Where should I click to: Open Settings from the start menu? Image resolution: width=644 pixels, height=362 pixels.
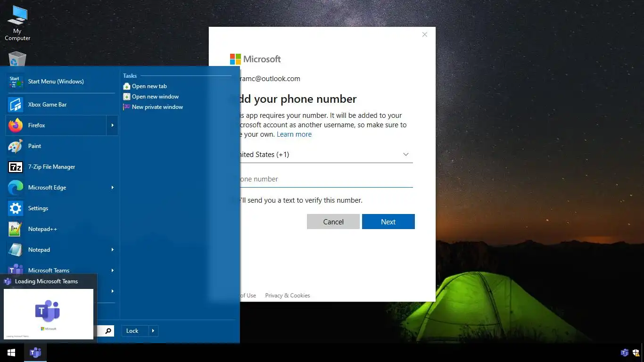click(x=61, y=208)
